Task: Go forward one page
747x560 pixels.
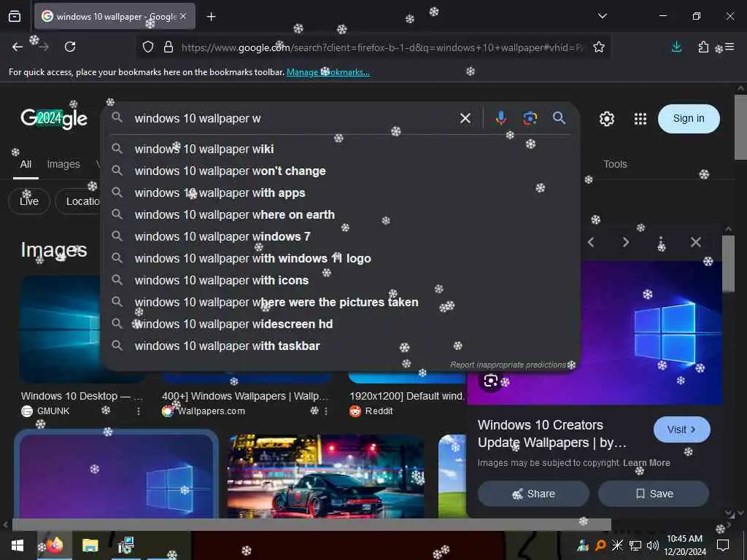Action: point(44,47)
